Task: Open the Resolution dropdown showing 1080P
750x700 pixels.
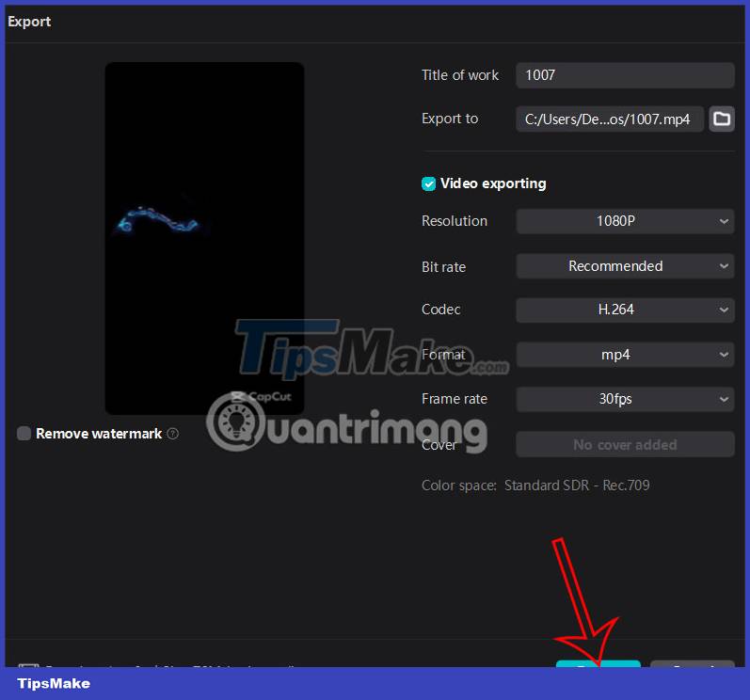Action: point(625,221)
